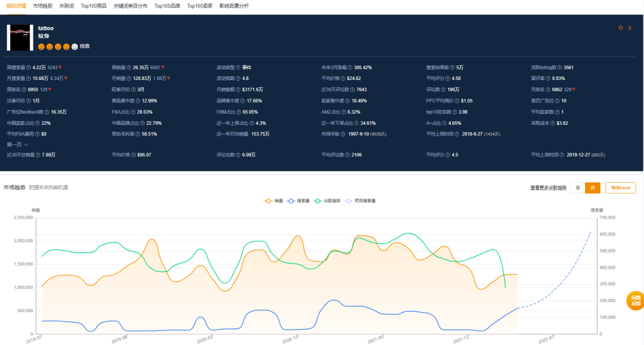Viewport: 644px width, 345px height.
Task: Show help for 预估毛利率
Action: coord(138,134)
